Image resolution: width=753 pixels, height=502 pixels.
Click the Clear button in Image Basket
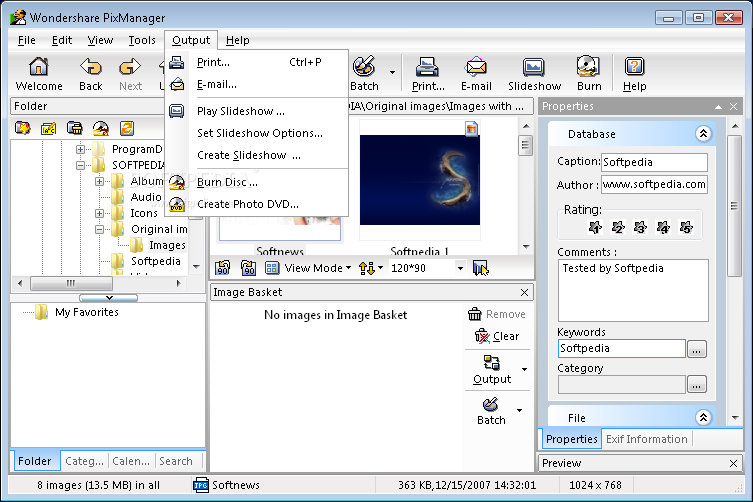click(497, 336)
